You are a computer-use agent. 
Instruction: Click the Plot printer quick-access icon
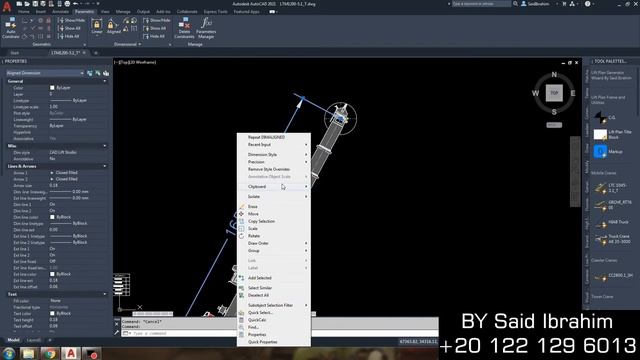[x=67, y=4]
